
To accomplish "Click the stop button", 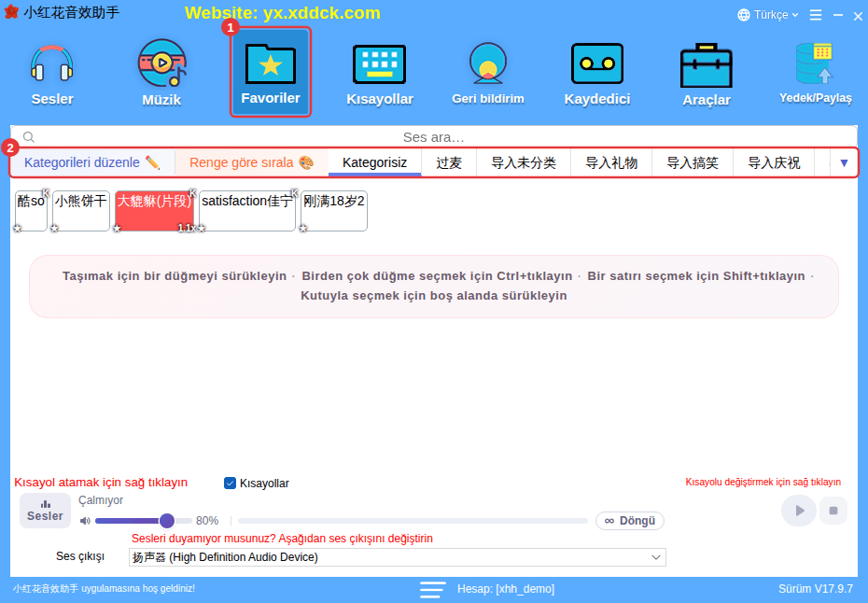I will click(x=833, y=511).
